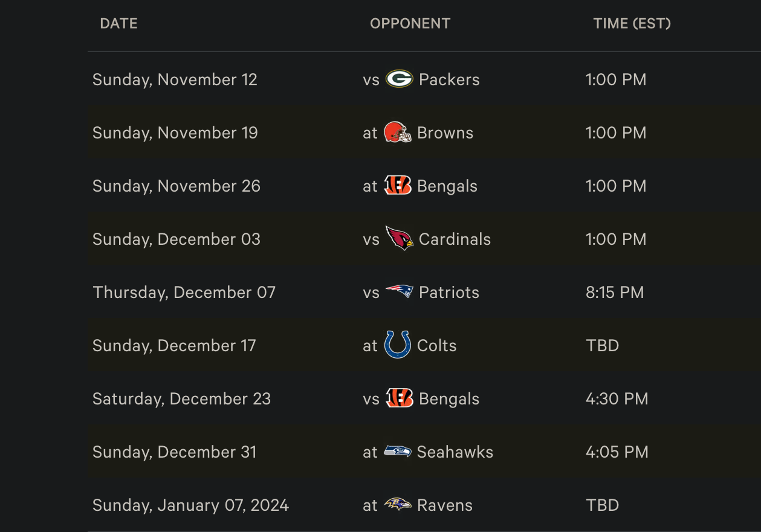The image size is (761, 532).
Task: Click the Bengals logo for December 23
Action: [399, 398]
